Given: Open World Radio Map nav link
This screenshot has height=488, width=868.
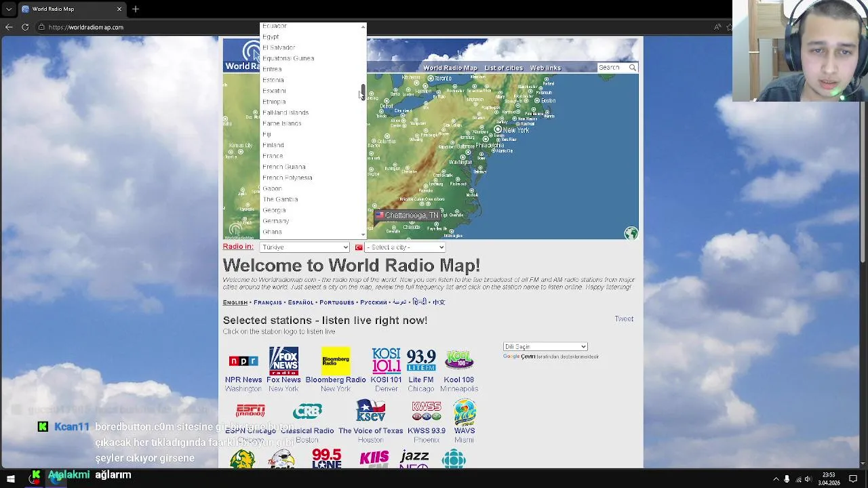Looking at the screenshot, I should [x=450, y=68].
